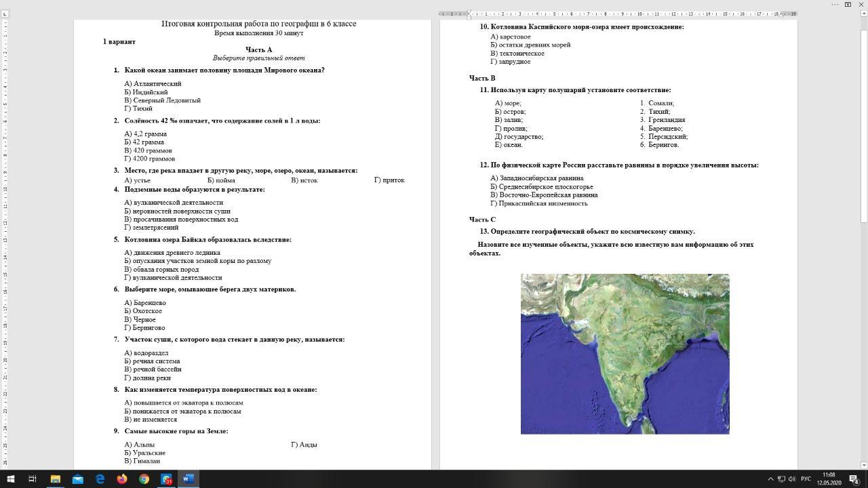The width and height of the screenshot is (868, 488).
Task: Open Microsoft Edge from the taskbar
Action: coord(100,479)
